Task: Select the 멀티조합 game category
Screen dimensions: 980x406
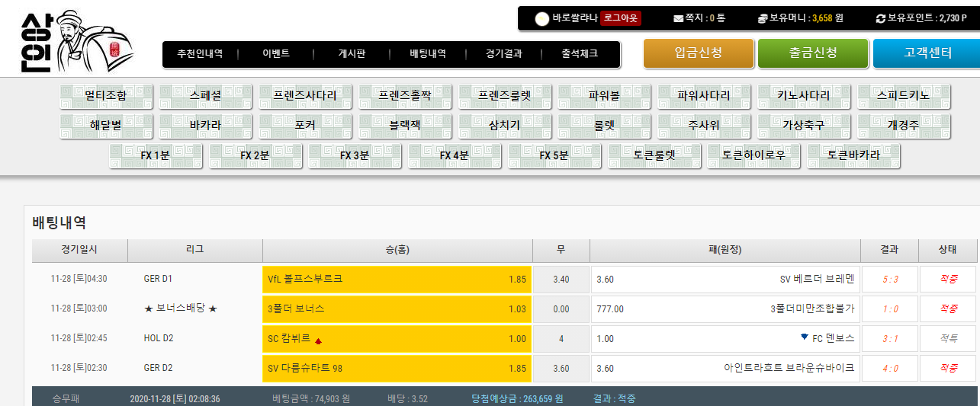Action: [106, 96]
